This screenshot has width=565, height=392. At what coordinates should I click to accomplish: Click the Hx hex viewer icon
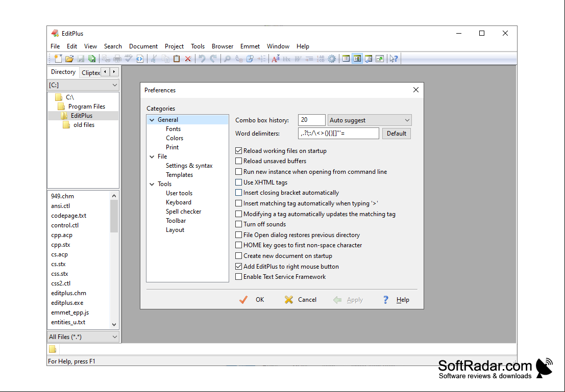286,59
